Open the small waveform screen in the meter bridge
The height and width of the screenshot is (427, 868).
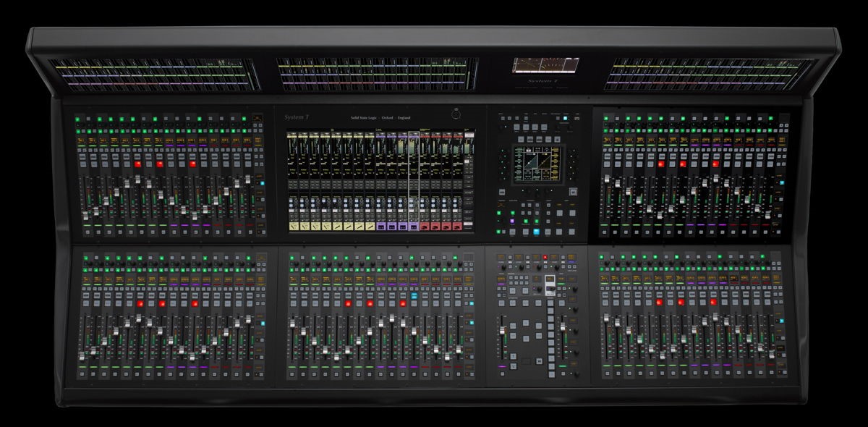(x=546, y=66)
